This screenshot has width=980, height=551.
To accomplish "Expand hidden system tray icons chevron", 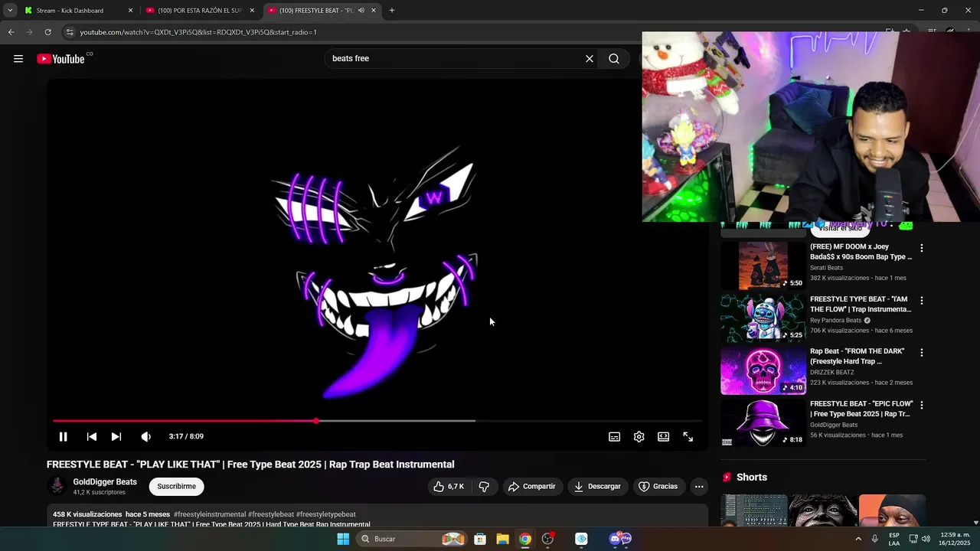I will coord(858,539).
